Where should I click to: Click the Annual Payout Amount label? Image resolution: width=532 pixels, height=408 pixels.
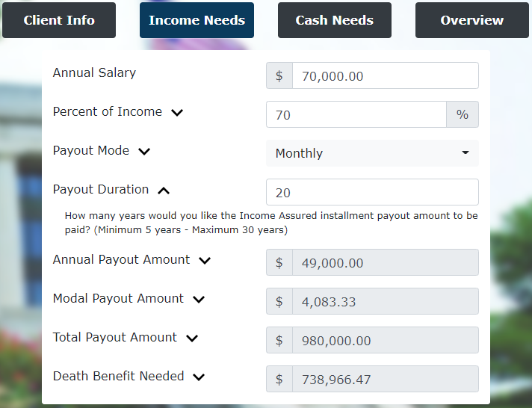pyautogui.click(x=121, y=259)
